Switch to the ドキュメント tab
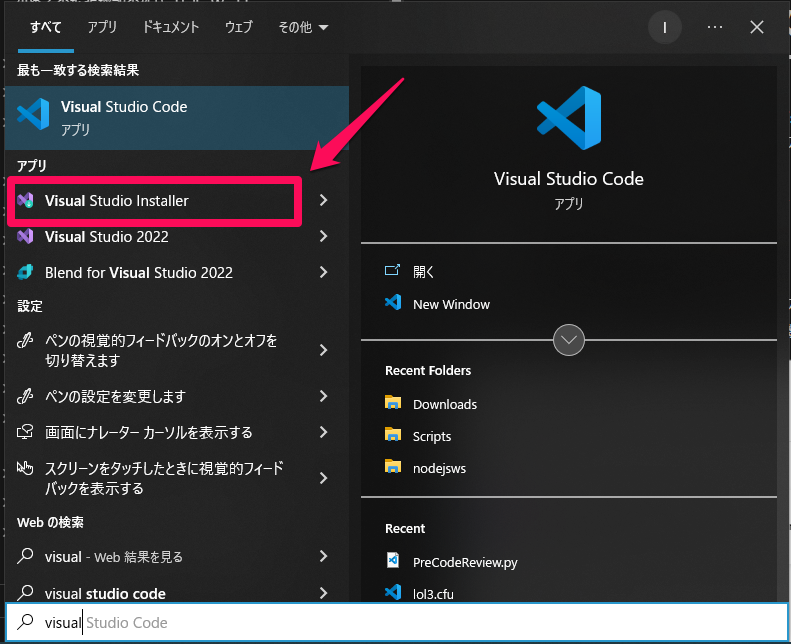This screenshot has height=644, width=791. click(x=171, y=27)
